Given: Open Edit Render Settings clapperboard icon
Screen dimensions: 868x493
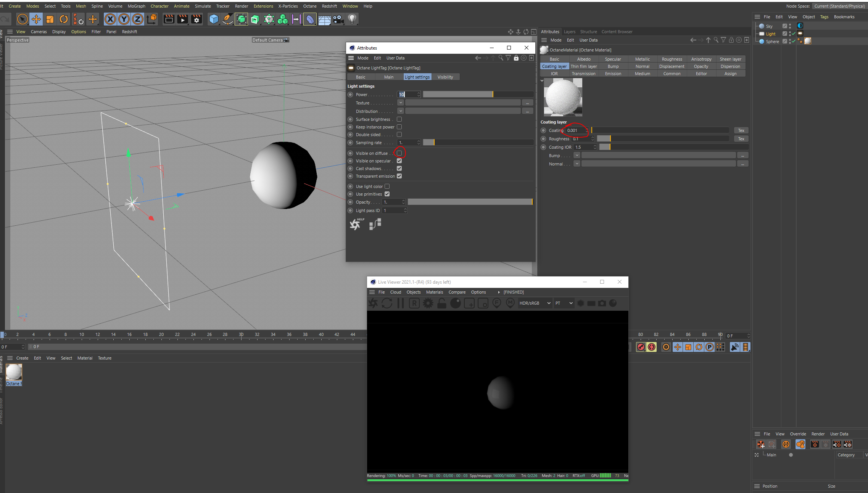Looking at the screenshot, I should click(196, 19).
